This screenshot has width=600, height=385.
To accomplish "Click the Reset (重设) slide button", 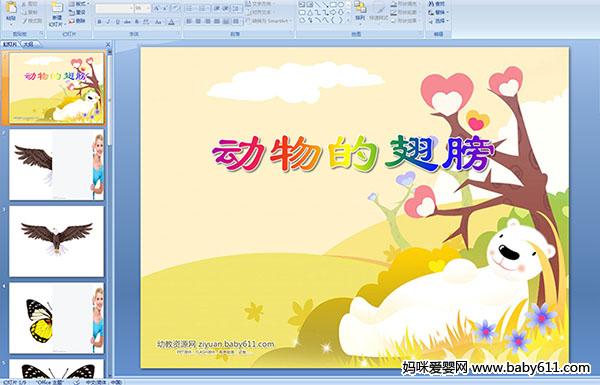I will [77, 12].
